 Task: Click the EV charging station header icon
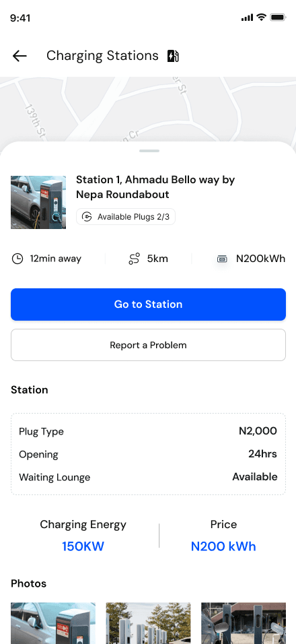pyautogui.click(x=173, y=55)
